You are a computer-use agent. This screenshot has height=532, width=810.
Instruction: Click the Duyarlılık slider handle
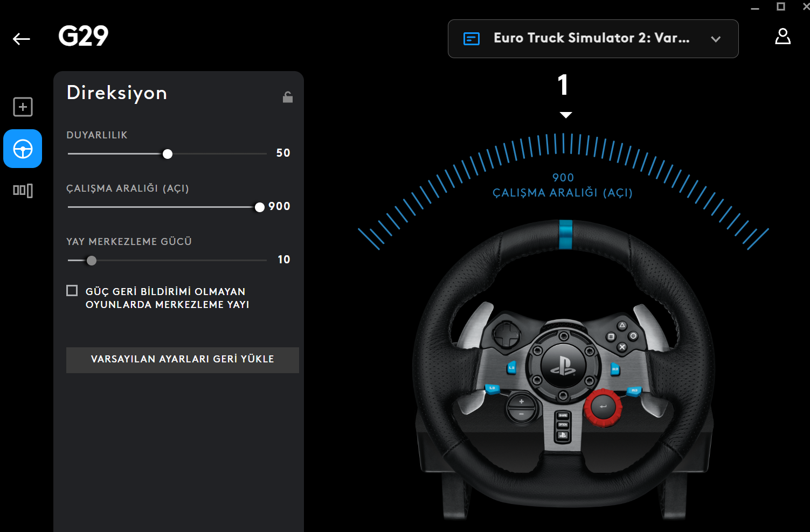(168, 154)
